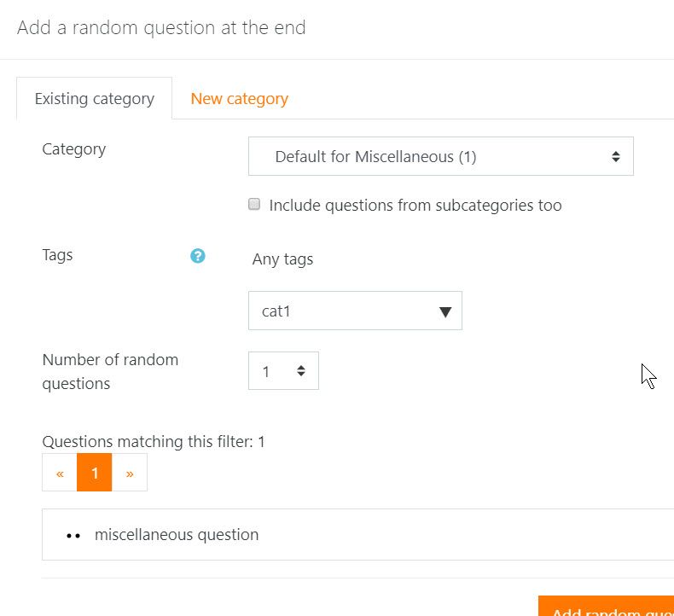Viewport: 674px width, 616px height.
Task: Click the Tags help question-mark icon
Action: click(x=198, y=256)
